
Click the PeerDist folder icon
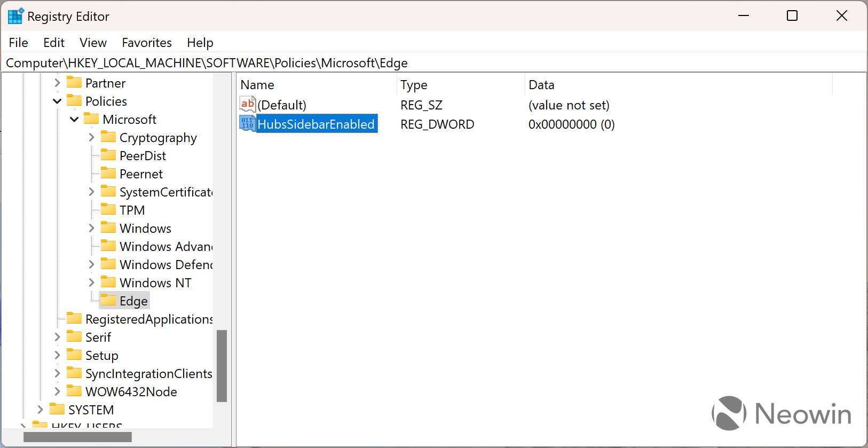(x=108, y=155)
